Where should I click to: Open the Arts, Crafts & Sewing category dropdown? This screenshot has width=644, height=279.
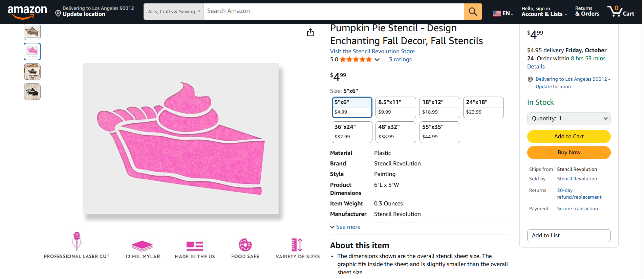point(174,12)
